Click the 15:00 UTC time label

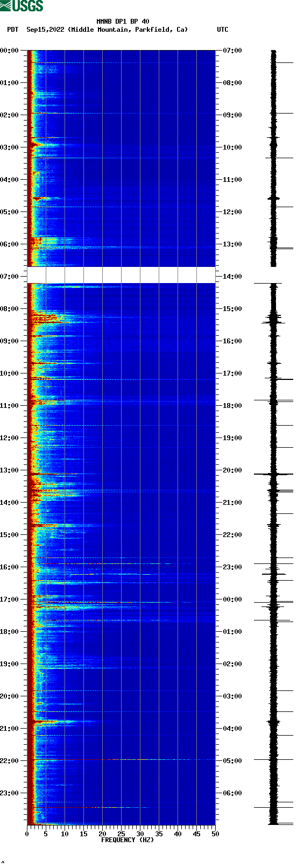click(232, 309)
